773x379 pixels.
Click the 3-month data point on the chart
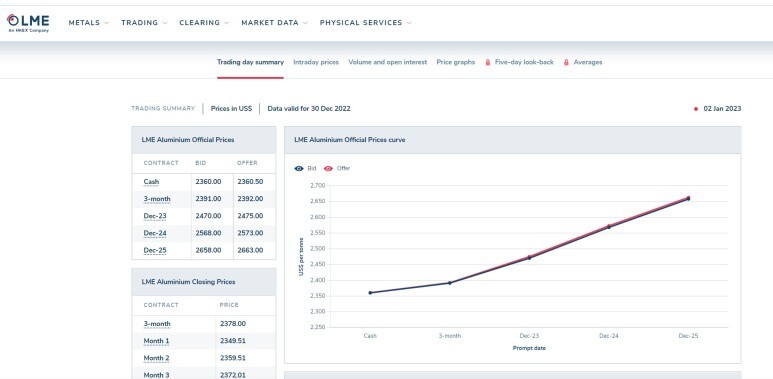(450, 283)
